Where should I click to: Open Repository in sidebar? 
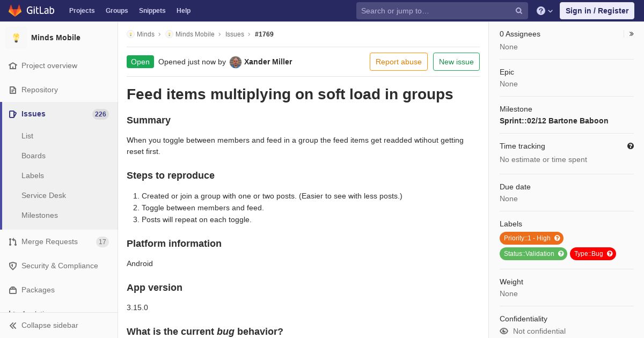40,90
